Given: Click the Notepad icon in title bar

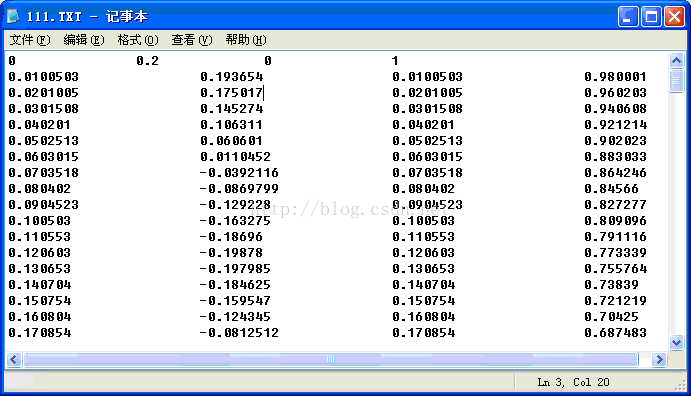Looking at the screenshot, I should click(13, 16).
